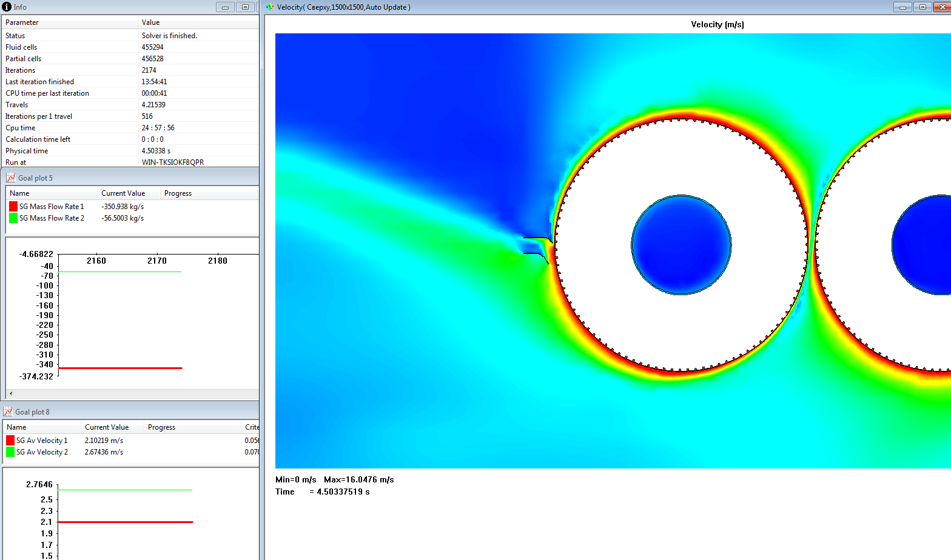Close the Velocity plot window
This screenshot has width=951, height=560.
click(942, 7)
